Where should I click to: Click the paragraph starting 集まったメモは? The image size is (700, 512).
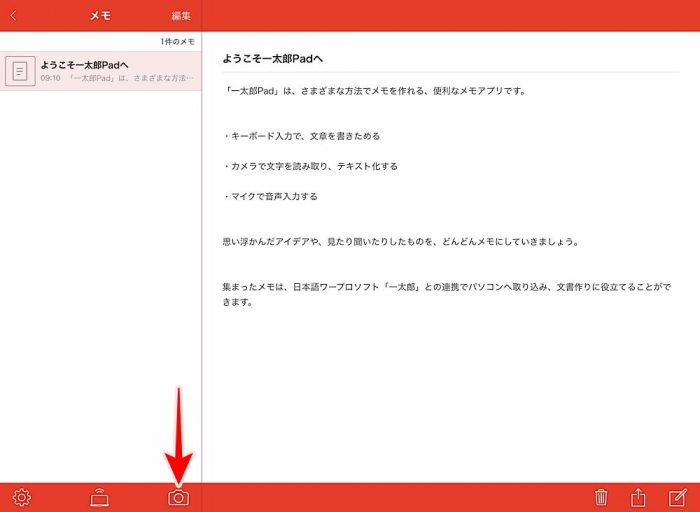pyautogui.click(x=446, y=295)
